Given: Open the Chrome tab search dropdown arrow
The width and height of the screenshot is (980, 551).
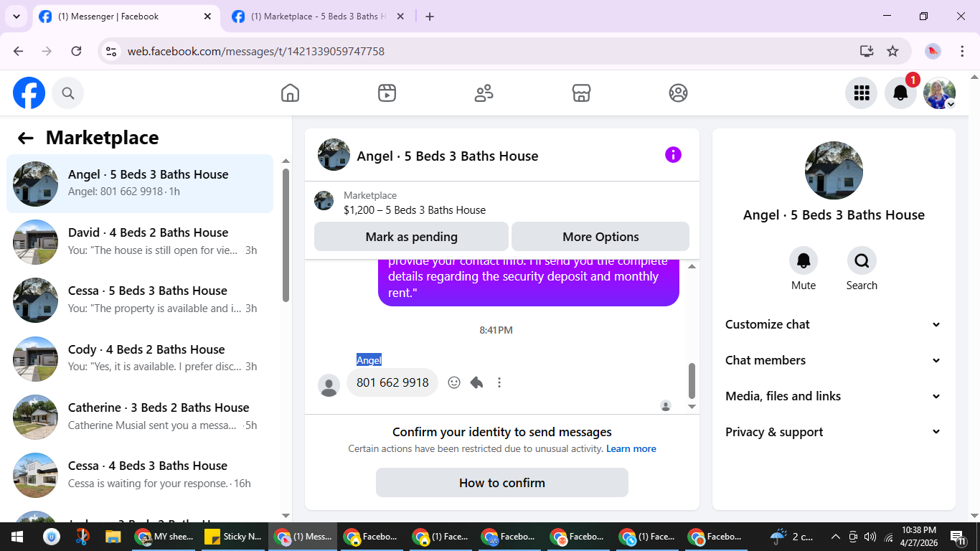Looking at the screenshot, I should tap(16, 16).
